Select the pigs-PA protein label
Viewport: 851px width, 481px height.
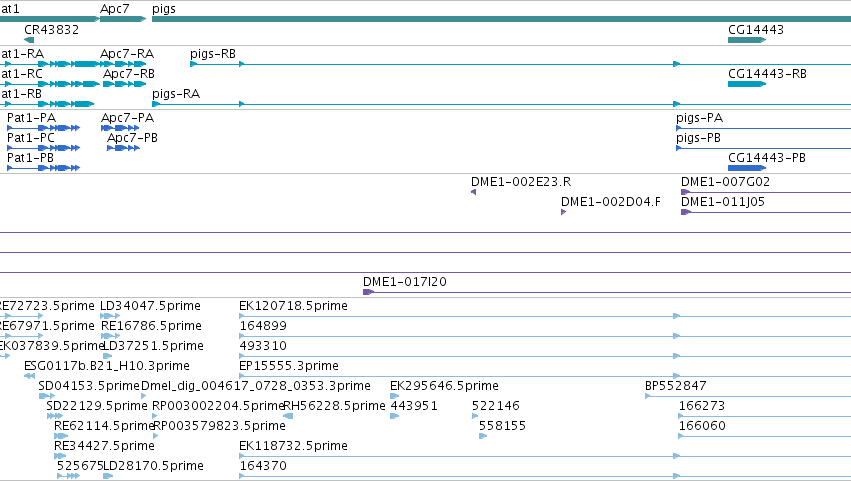(700, 118)
